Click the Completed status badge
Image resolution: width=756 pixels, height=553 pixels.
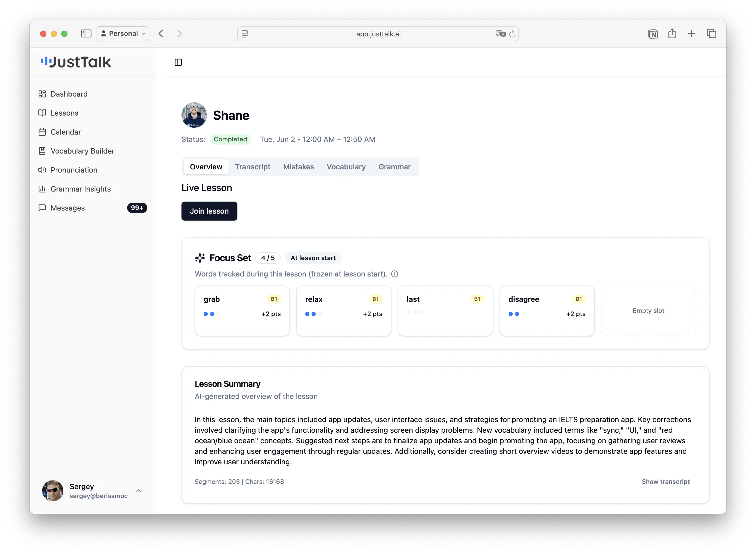(230, 139)
